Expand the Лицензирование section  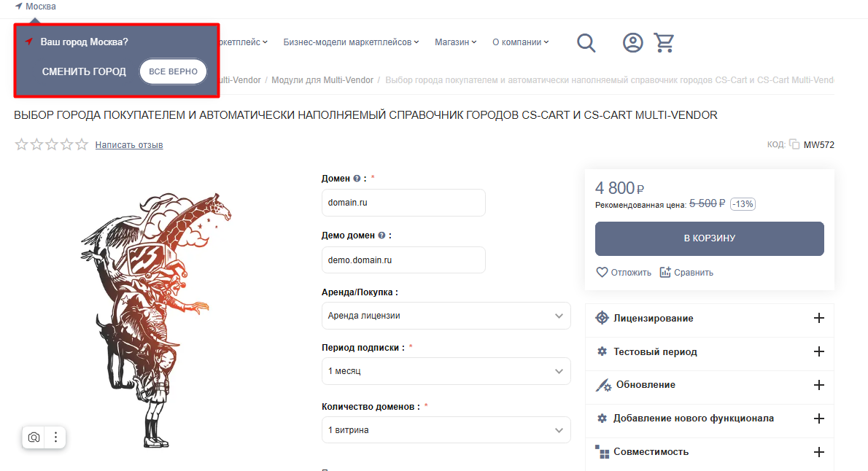tap(709, 319)
